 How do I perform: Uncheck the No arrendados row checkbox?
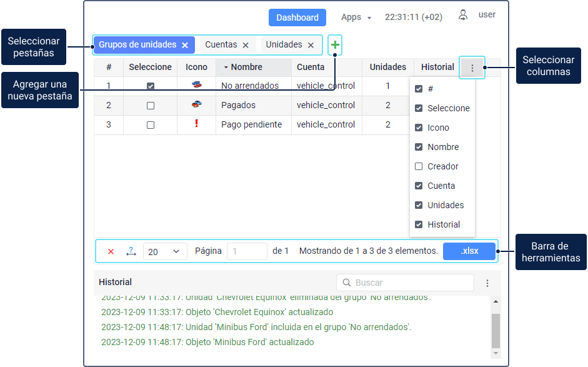pyautogui.click(x=151, y=86)
